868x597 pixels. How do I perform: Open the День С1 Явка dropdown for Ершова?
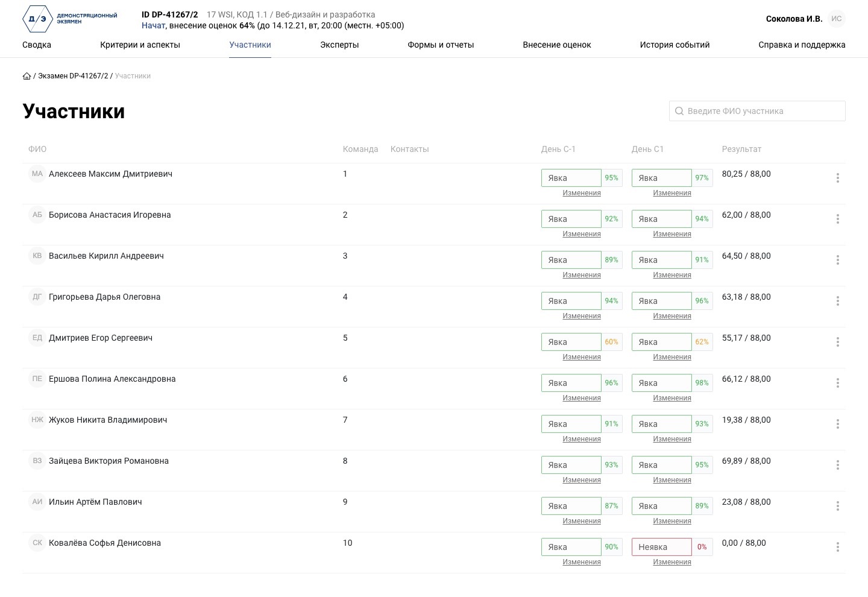(661, 383)
